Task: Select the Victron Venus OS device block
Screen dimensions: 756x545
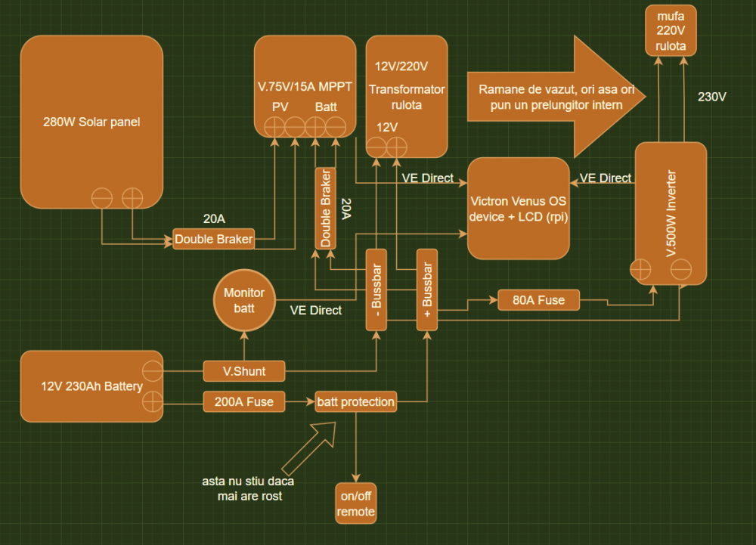Action: point(518,209)
